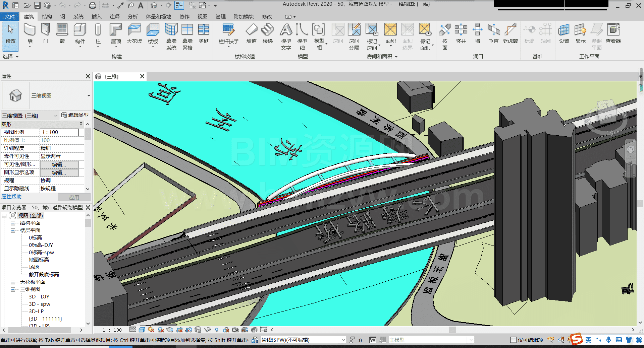The width and height of the screenshot is (644, 348).
Task: Select the 楼板 (Floor) tool
Action: click(153, 34)
